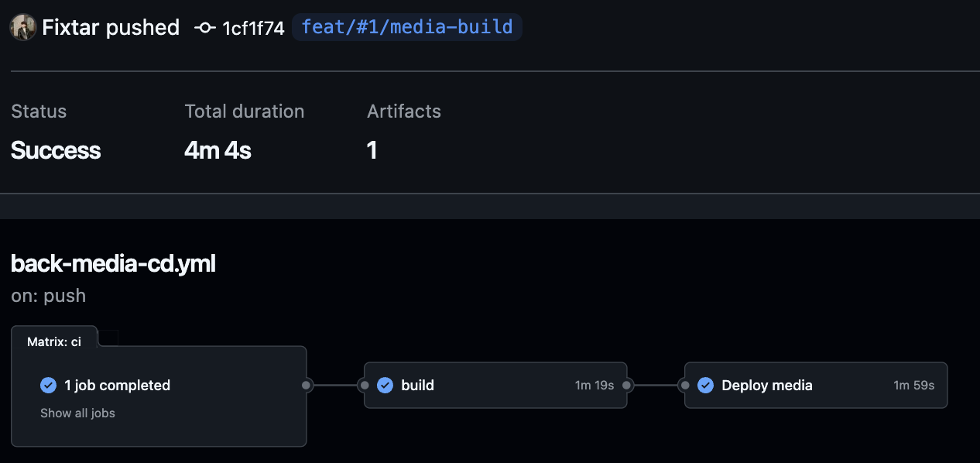Click the checkmark next to 1 job completed
Image resolution: width=980 pixels, height=463 pixels.
pyautogui.click(x=48, y=385)
